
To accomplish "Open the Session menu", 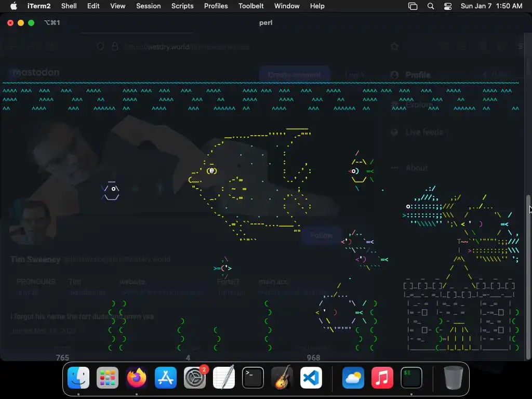I will [148, 6].
